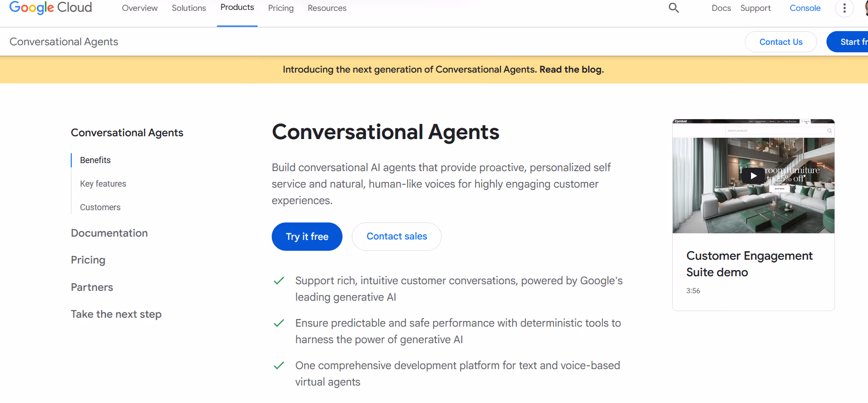Screen dimensions: 868x403
Task: Open the Overview menu
Action: coord(140,8)
